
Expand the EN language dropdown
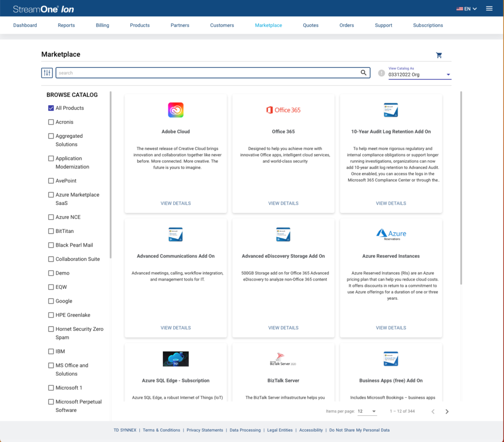click(471, 9)
